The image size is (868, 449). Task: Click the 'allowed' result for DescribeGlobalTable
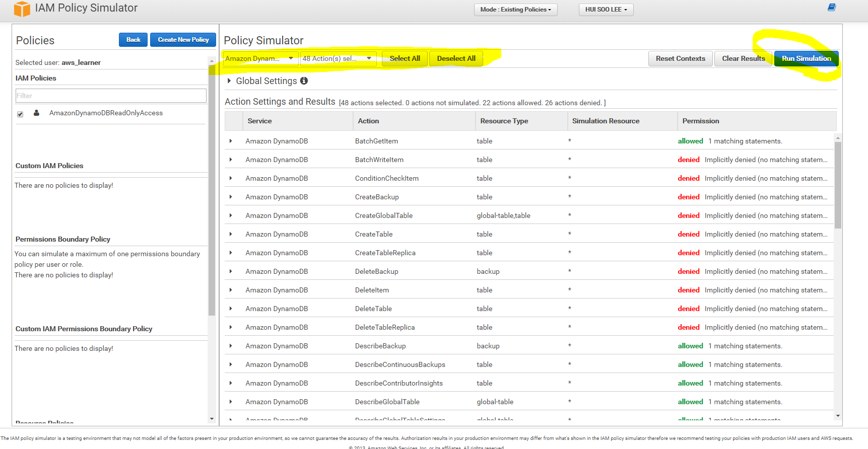coord(690,402)
